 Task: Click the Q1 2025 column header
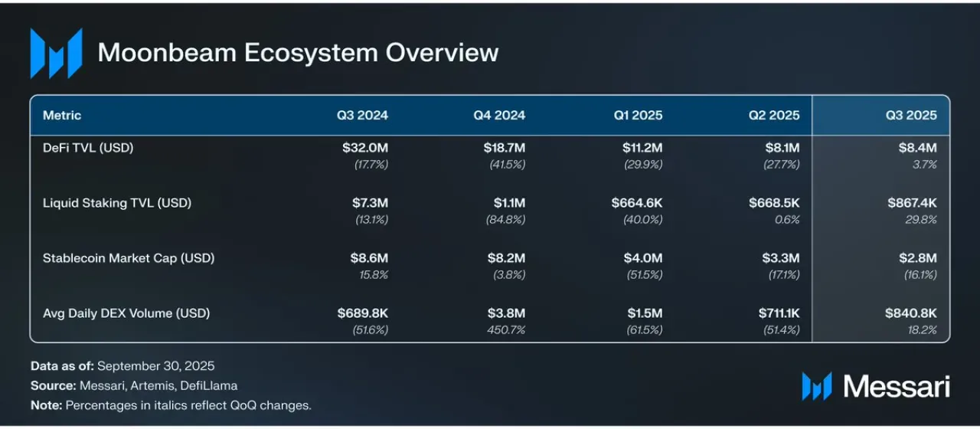click(638, 115)
